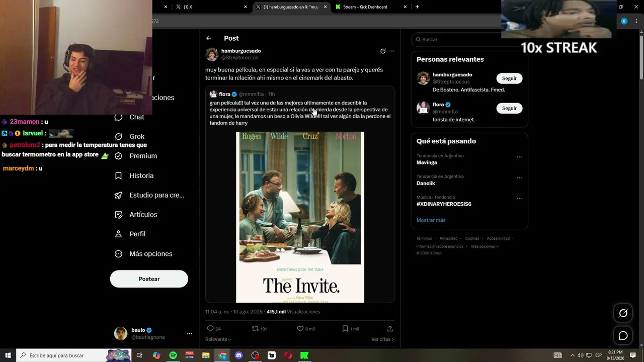Viewport: 644px width, 362px height.
Task: Open Privacidad footer link
Action: coord(448,238)
